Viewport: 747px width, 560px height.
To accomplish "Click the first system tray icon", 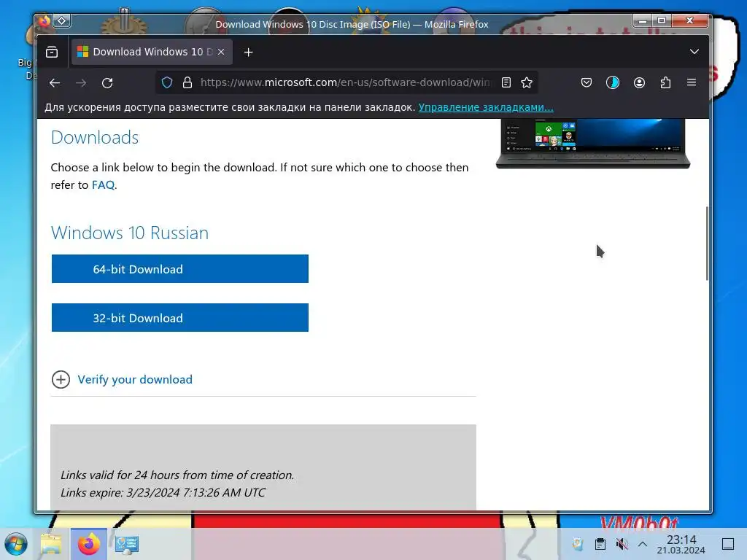I will click(x=578, y=544).
